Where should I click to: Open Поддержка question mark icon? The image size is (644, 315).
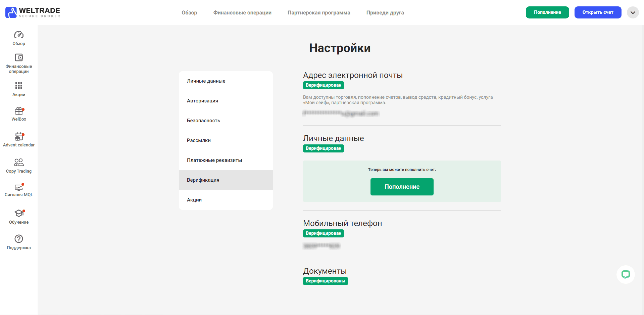[19, 239]
